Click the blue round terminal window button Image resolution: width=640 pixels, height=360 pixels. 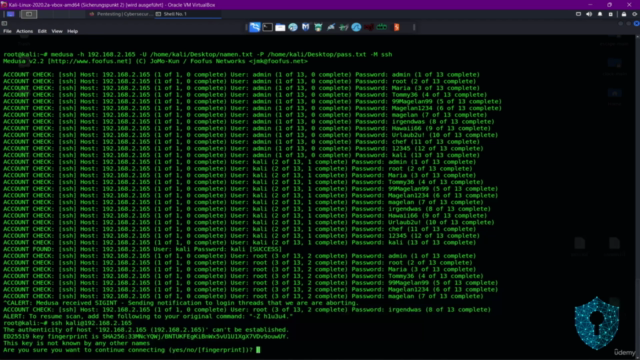click(636, 24)
